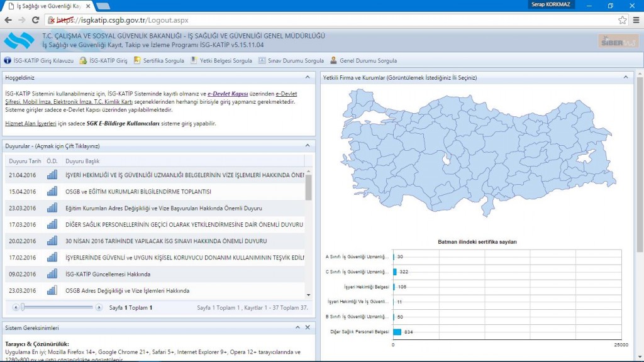Click the page vertical scrollbar thumb

pyautogui.click(x=640, y=164)
